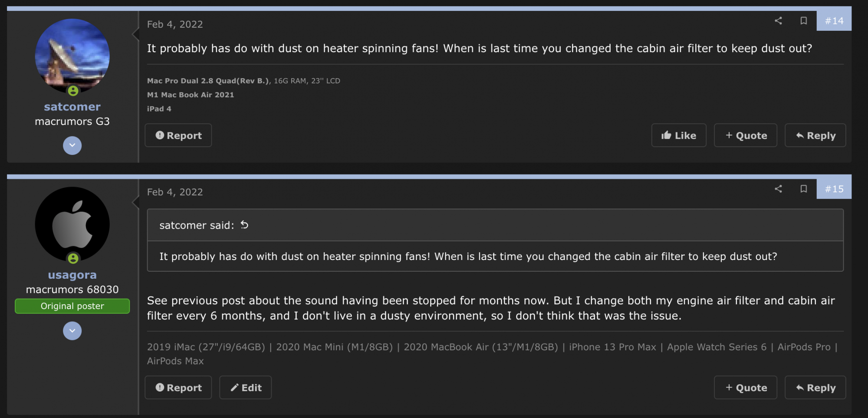
Task: Click satcomer's online status indicator
Action: [73, 91]
